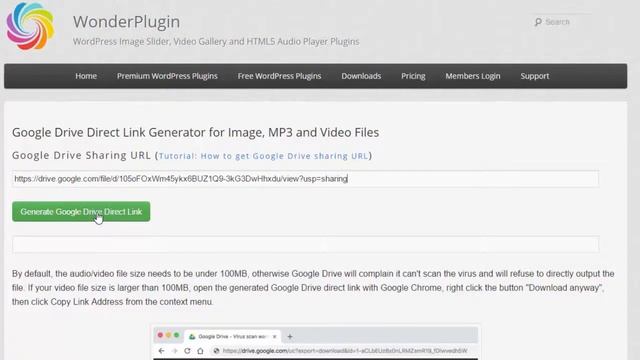
Task: Go to Home in the navigation bar
Action: 86,76
